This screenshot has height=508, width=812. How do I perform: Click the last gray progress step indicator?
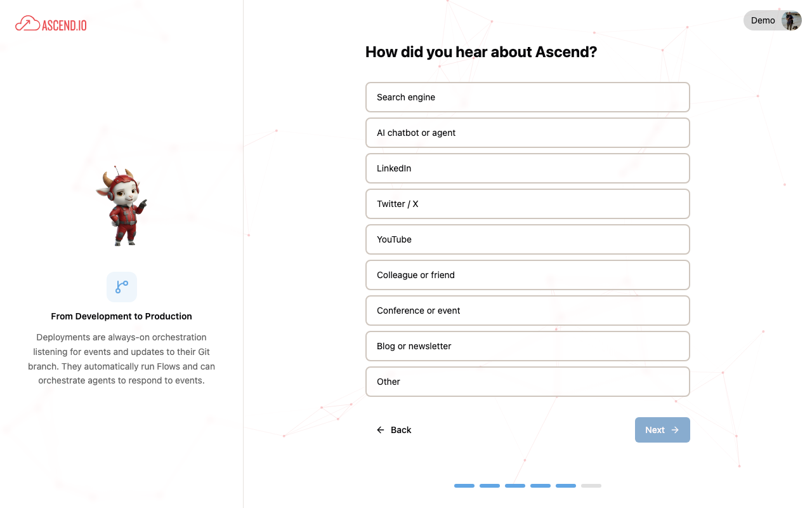pos(591,485)
